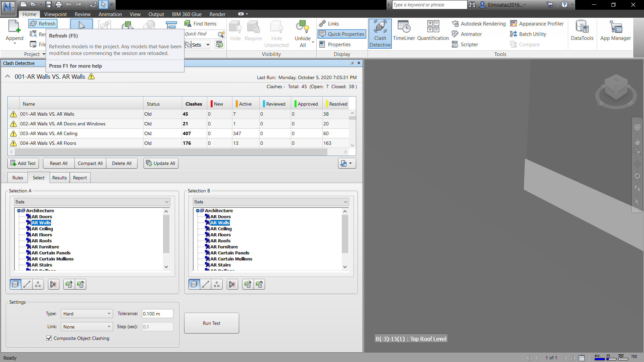Open the Type dropdown in Settings
The height and width of the screenshot is (362, 644).
click(86, 313)
